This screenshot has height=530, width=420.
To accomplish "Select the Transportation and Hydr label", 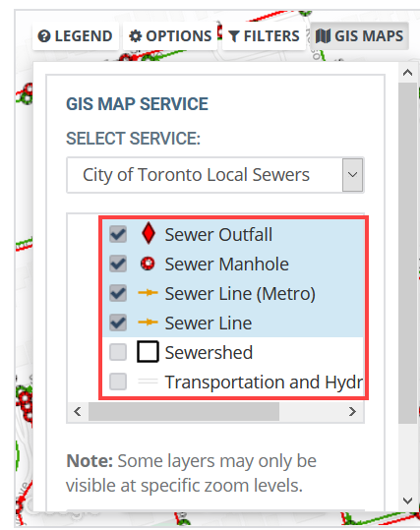I will click(264, 382).
